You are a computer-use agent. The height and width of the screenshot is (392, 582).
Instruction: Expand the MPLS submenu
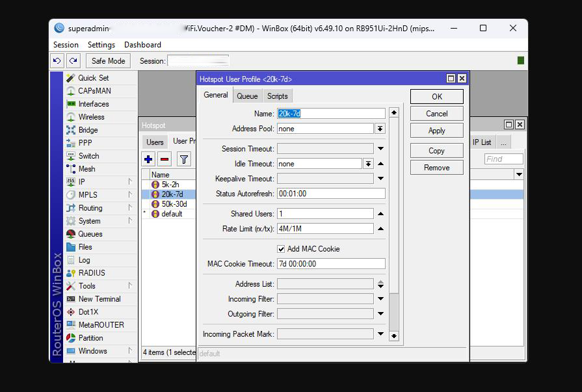(x=130, y=194)
